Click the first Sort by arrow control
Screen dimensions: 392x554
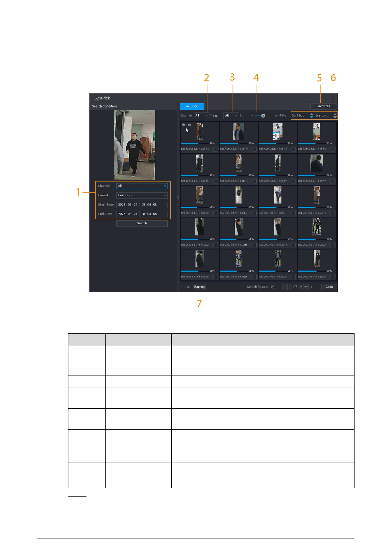pos(311,116)
